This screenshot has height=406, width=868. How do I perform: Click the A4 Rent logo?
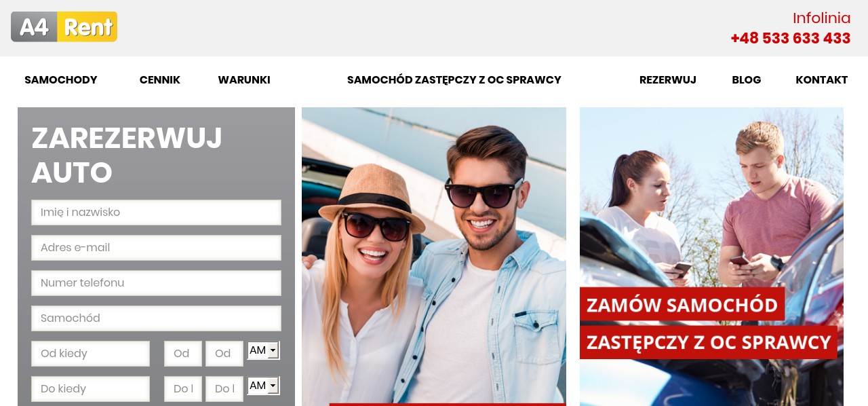[x=64, y=26]
